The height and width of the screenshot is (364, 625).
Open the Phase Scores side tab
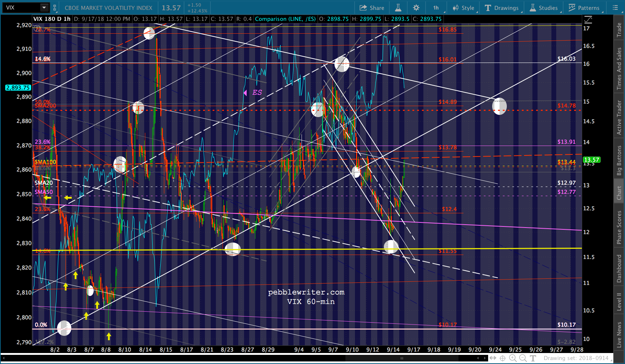(619, 228)
